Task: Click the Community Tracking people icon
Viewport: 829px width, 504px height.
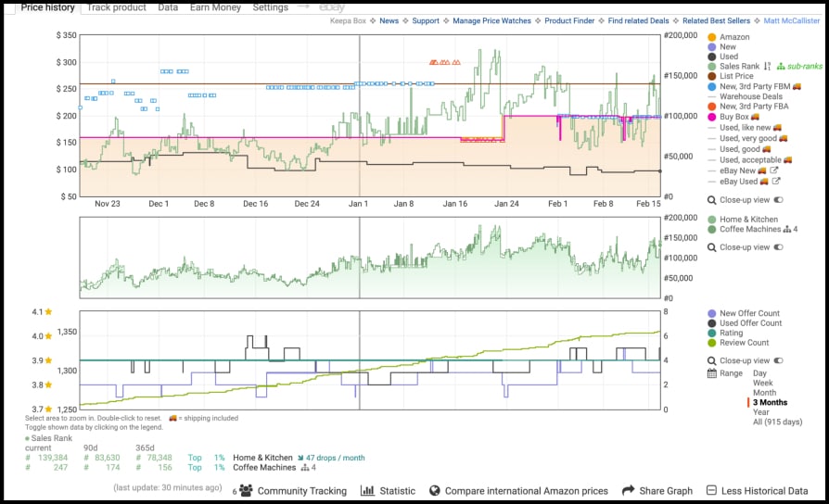Action: 246,491
